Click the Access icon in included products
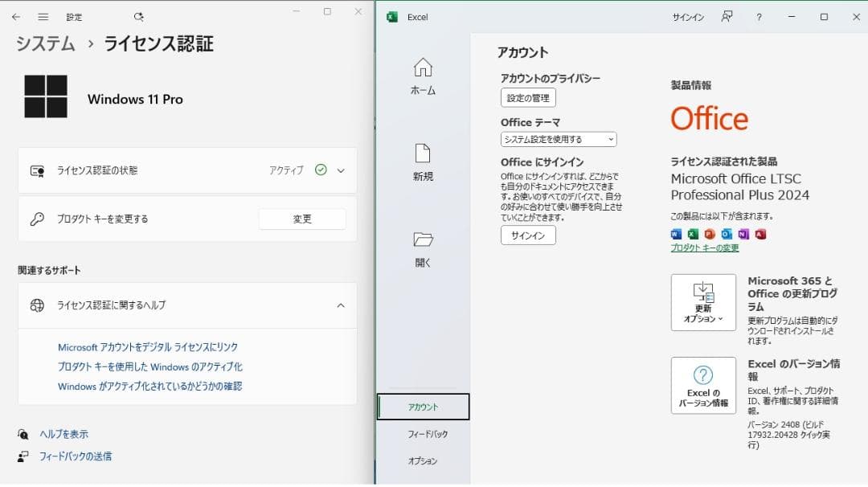The image size is (868, 487). [760, 234]
